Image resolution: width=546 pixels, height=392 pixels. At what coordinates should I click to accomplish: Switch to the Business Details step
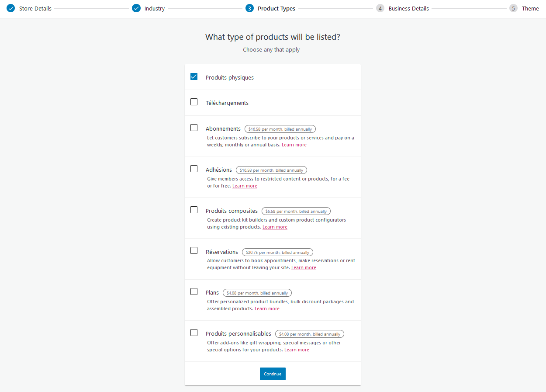[408, 8]
